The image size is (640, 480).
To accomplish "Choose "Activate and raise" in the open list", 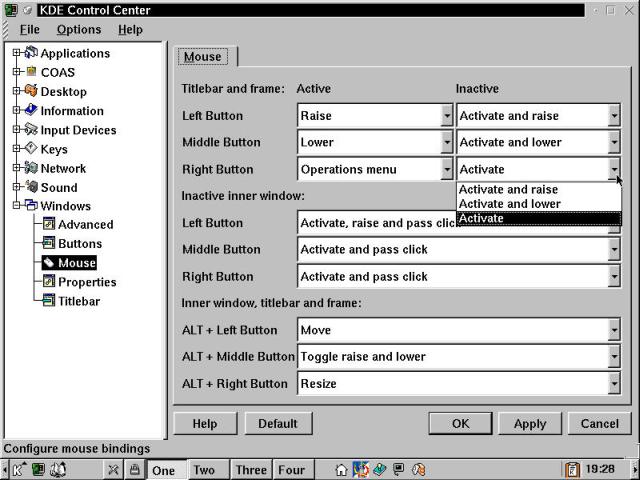I will click(508, 190).
